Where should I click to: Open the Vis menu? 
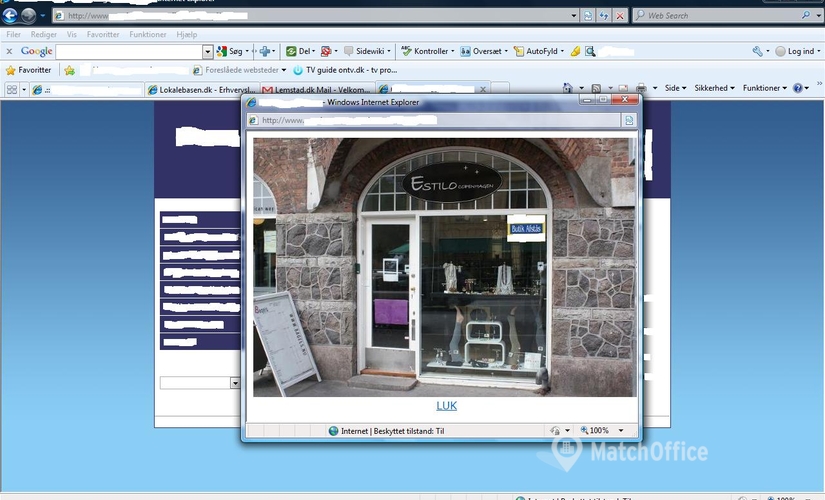(x=72, y=34)
